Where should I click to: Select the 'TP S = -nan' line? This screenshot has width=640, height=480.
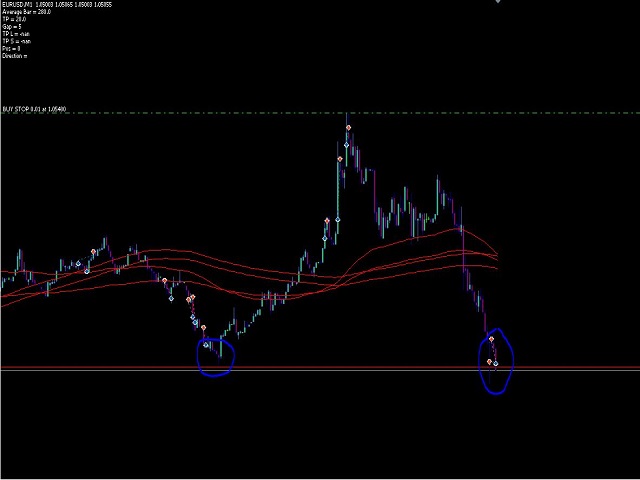point(16,41)
